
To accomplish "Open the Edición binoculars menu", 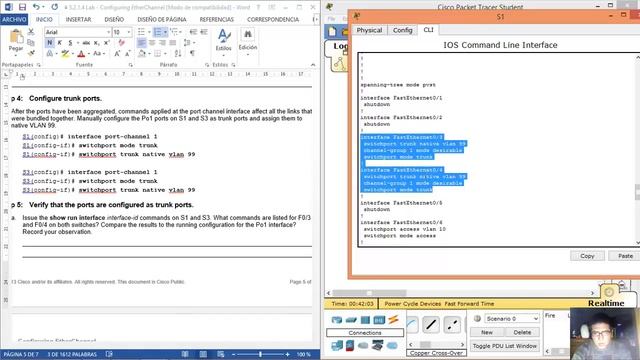I will point(248,40).
